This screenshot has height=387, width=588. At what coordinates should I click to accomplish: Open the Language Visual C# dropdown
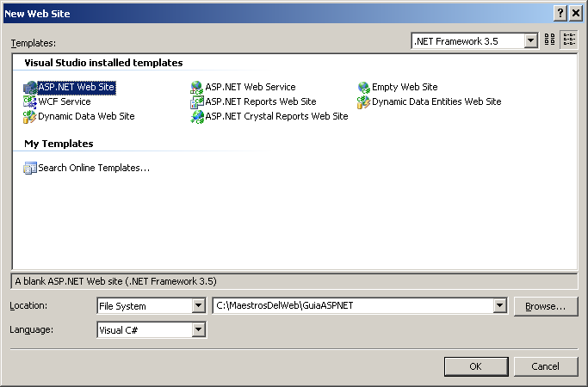pos(198,329)
